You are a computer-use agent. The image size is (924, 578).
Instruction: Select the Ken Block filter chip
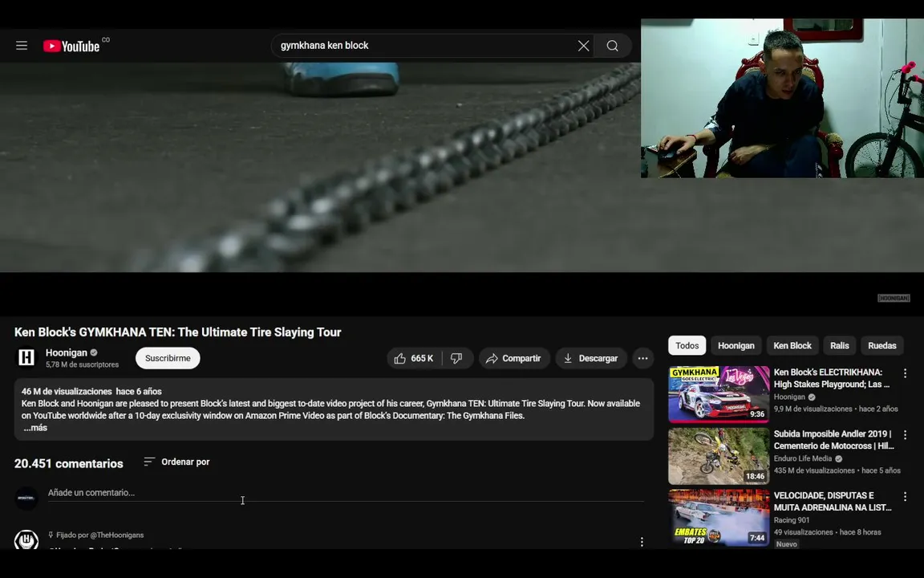(792, 346)
